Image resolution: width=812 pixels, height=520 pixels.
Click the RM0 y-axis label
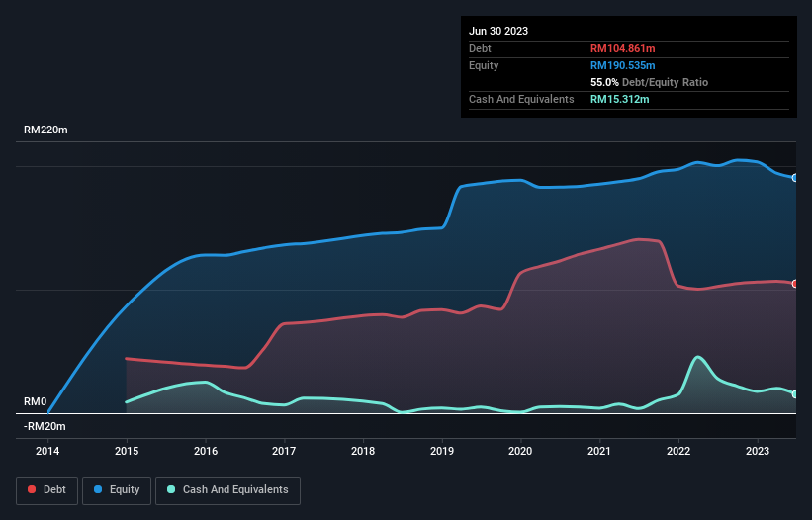click(36, 402)
